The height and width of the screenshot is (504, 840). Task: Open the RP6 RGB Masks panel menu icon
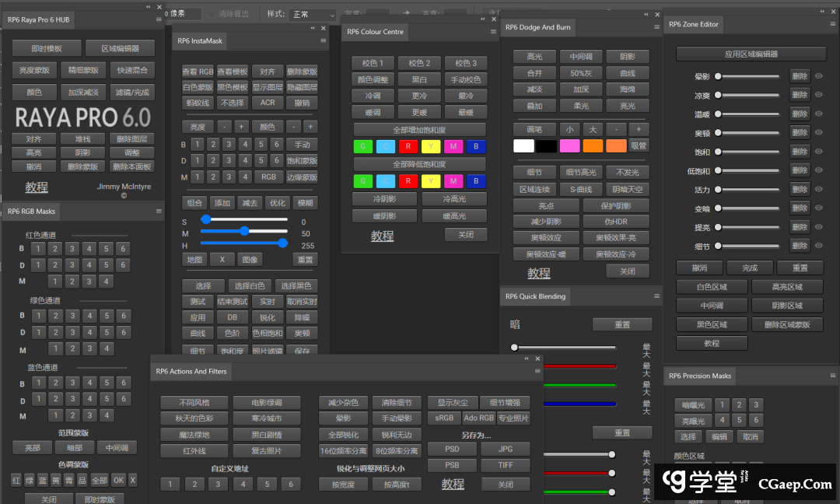click(x=159, y=211)
